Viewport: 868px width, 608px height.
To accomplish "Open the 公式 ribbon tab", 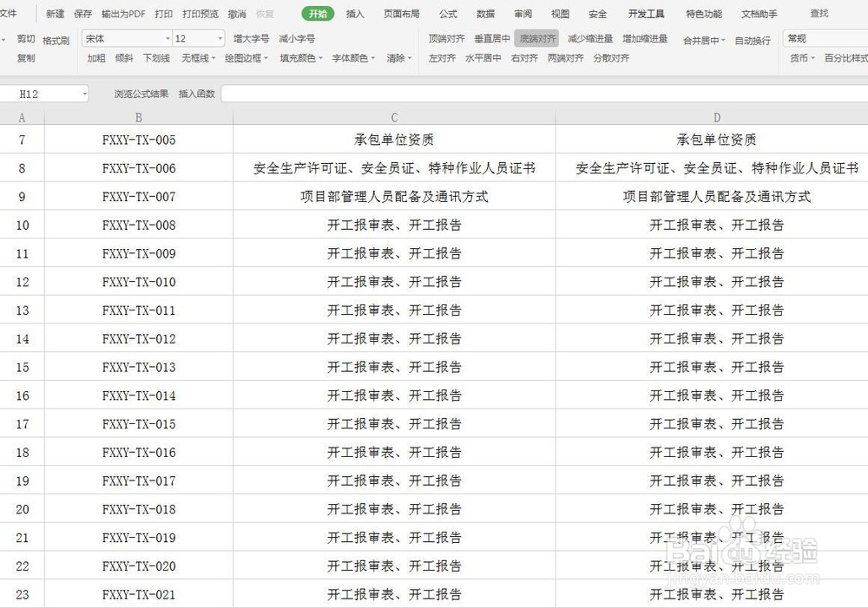I will (447, 13).
